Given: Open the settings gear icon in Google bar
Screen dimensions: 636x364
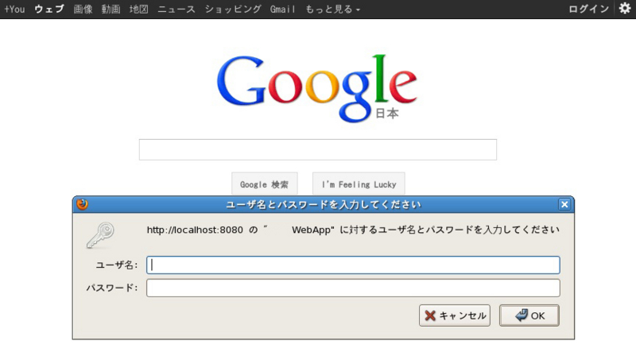Looking at the screenshot, I should pyautogui.click(x=625, y=9).
